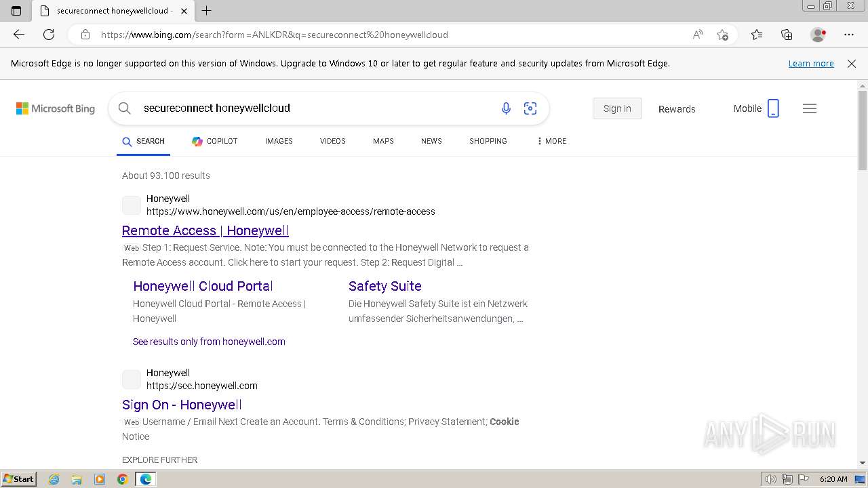Select Edge icon in taskbar
This screenshot has height=488, width=868.
click(x=146, y=479)
